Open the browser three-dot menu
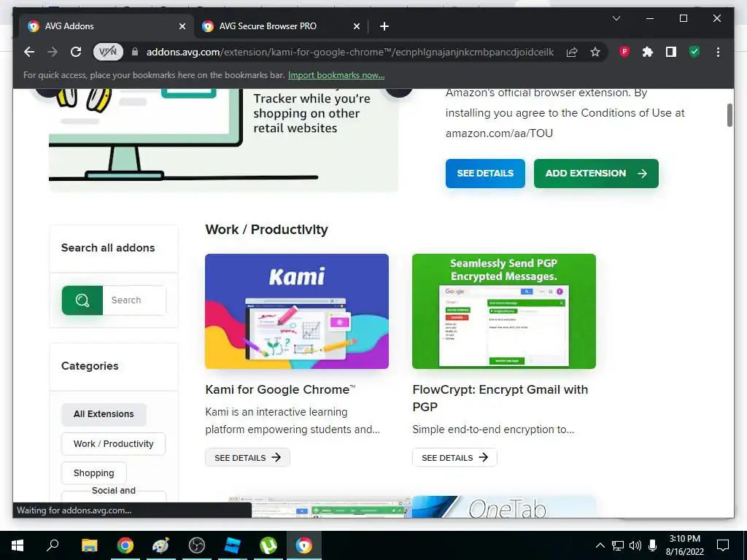 pyautogui.click(x=718, y=52)
